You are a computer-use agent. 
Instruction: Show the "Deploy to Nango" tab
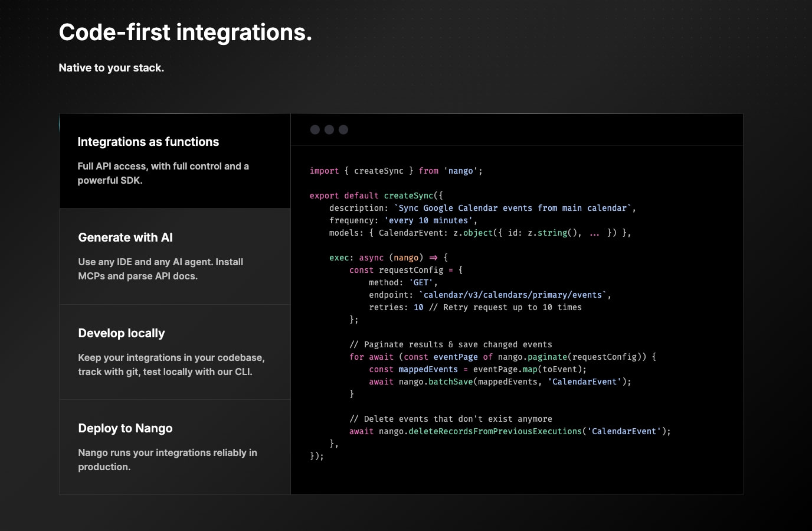coord(175,447)
